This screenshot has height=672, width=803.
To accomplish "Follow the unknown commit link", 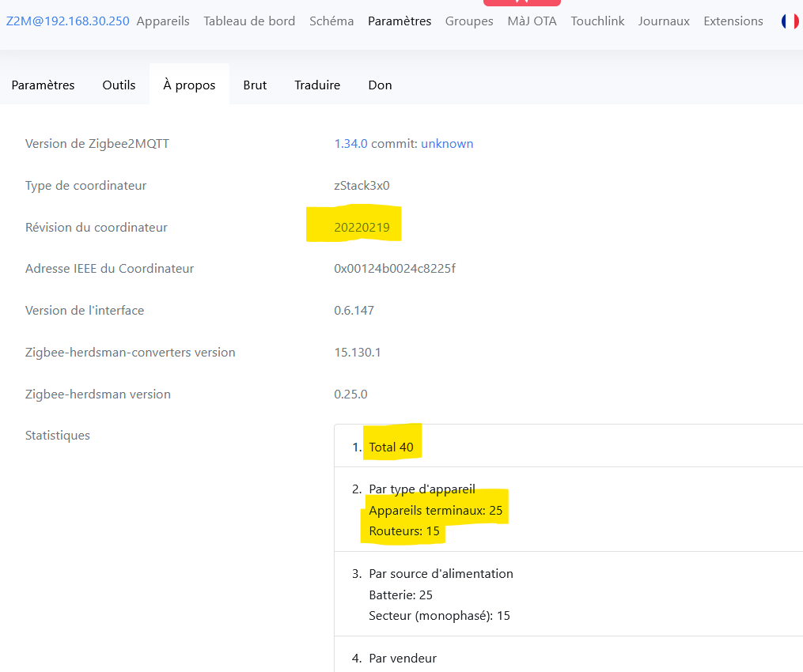I will tap(447, 144).
